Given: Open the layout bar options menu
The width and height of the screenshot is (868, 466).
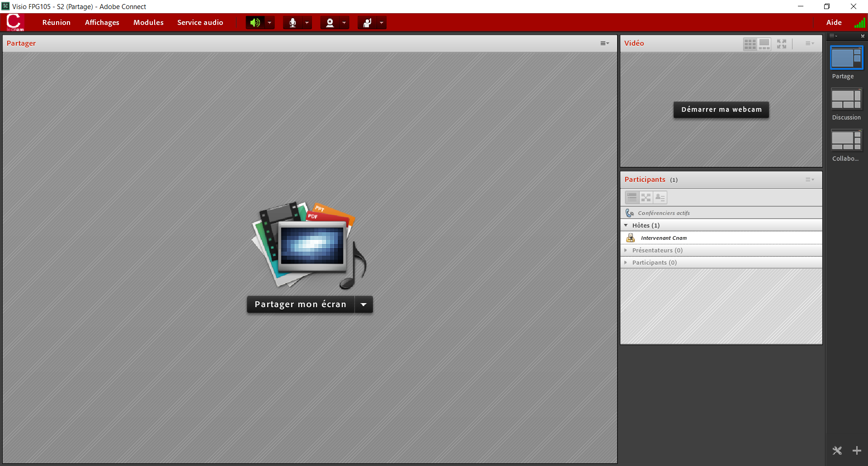Looking at the screenshot, I should [833, 36].
